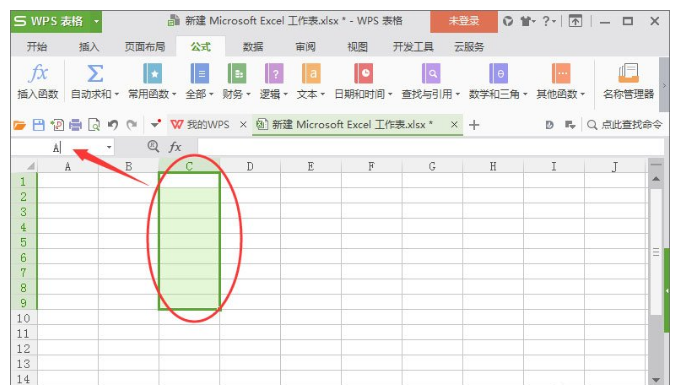The height and width of the screenshot is (385, 674).
Task: Select column A header
Action: [x=68, y=166]
